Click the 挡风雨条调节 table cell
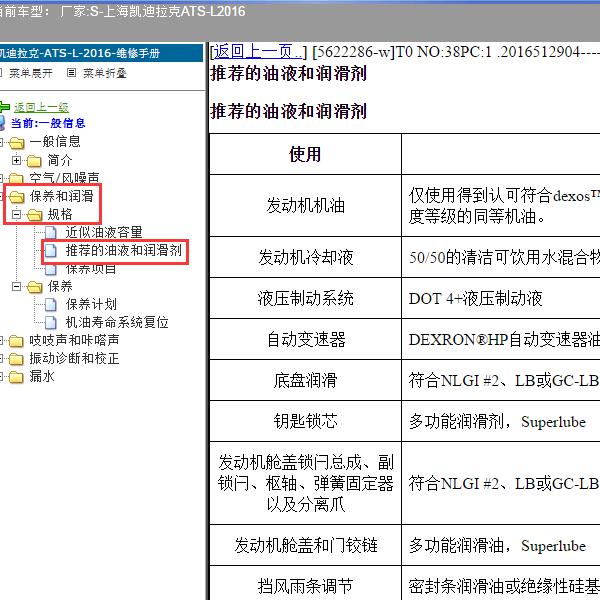600x600 pixels. coord(305,585)
